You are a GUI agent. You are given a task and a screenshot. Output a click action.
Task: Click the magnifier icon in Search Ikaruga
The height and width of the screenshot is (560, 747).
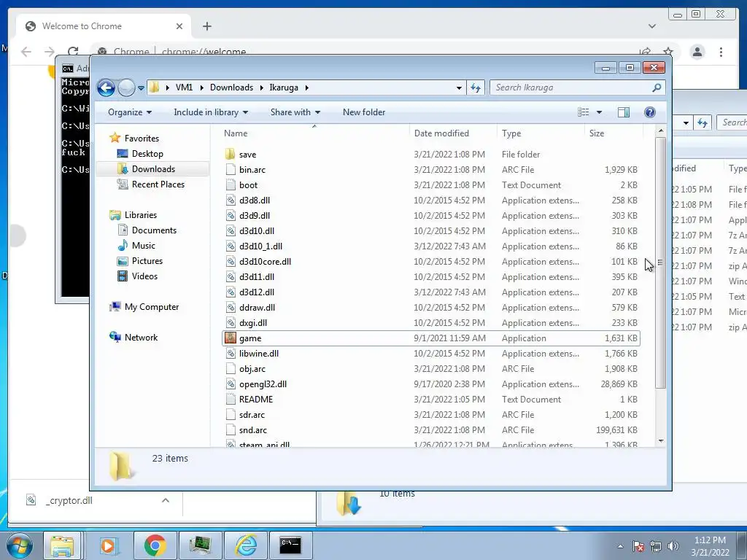(x=657, y=87)
